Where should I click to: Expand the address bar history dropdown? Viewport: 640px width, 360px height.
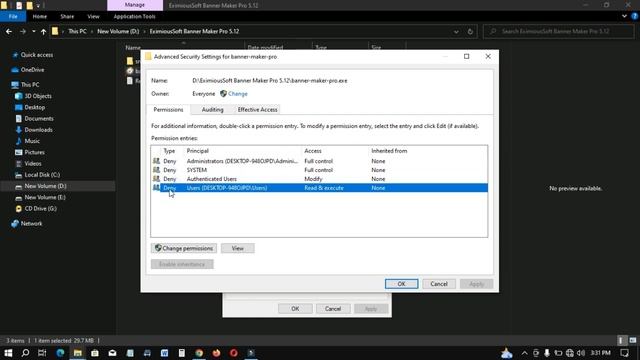[456, 32]
